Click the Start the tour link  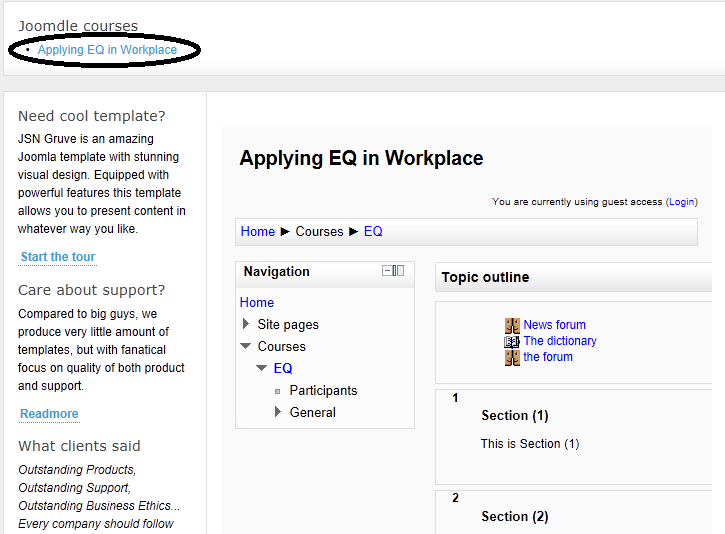click(x=58, y=257)
